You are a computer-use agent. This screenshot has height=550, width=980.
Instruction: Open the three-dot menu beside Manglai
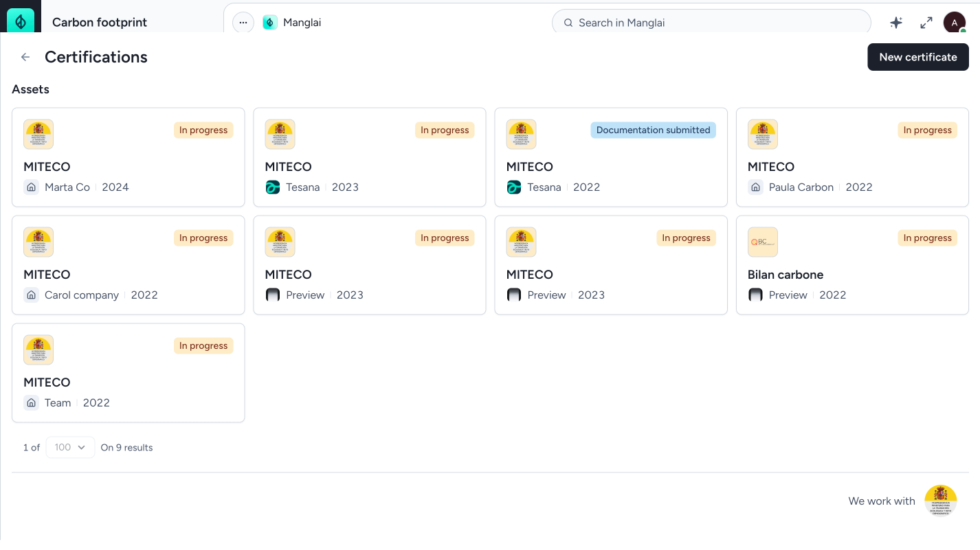243,23
